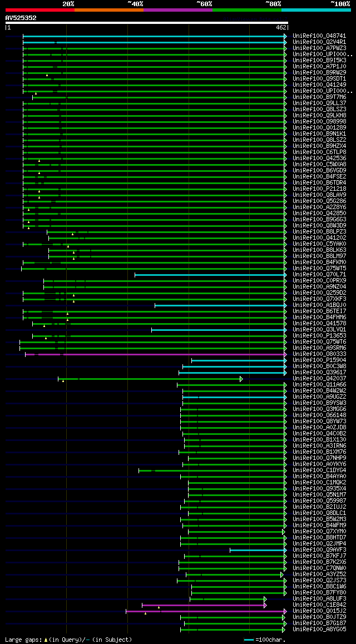Image resolution: width=356 pixels, height=644 pixels.
Task: Select the UniRef100_C7QNW0 label
Action: point(319,568)
